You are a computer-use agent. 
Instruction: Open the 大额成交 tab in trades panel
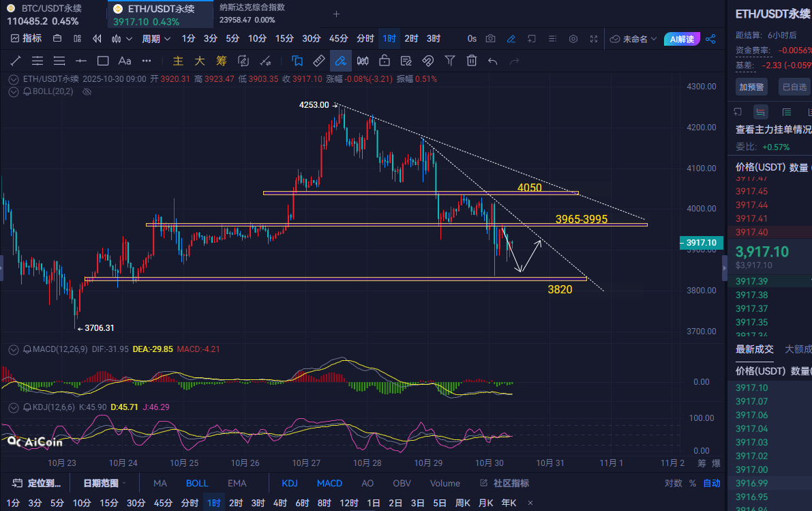point(798,349)
